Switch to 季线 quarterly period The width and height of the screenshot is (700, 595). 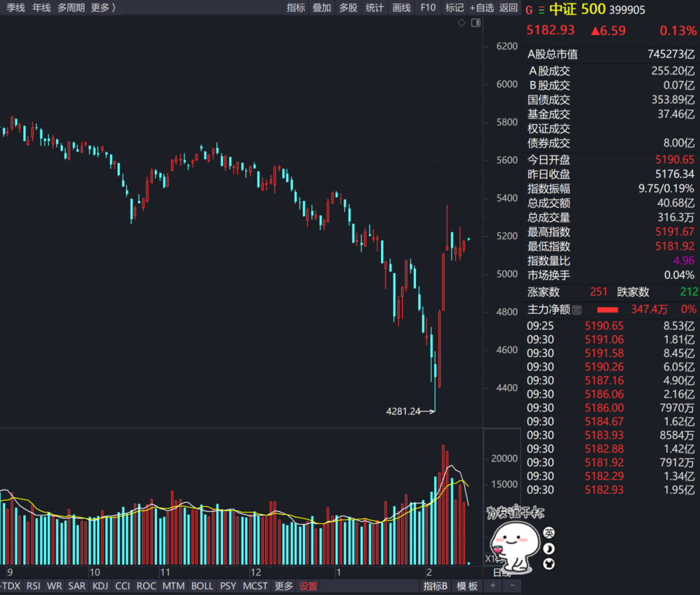point(16,8)
